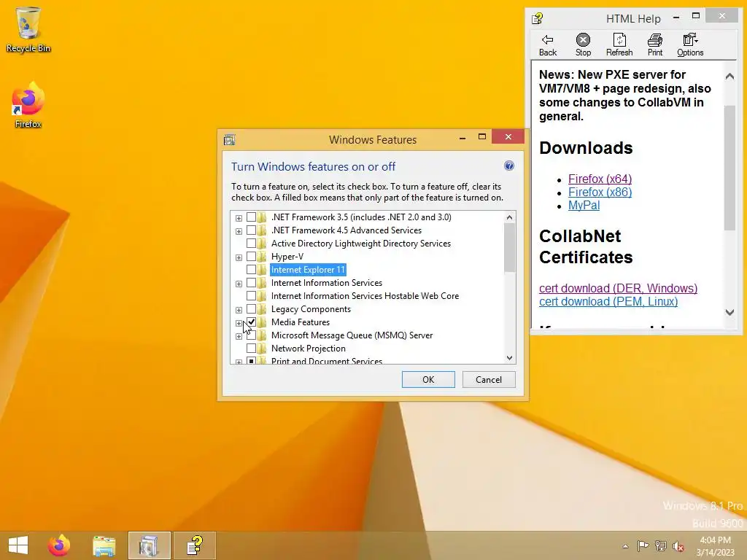Click the features list scrollbar thumb
Viewport: 747px width, 560px height.
[x=509, y=247]
